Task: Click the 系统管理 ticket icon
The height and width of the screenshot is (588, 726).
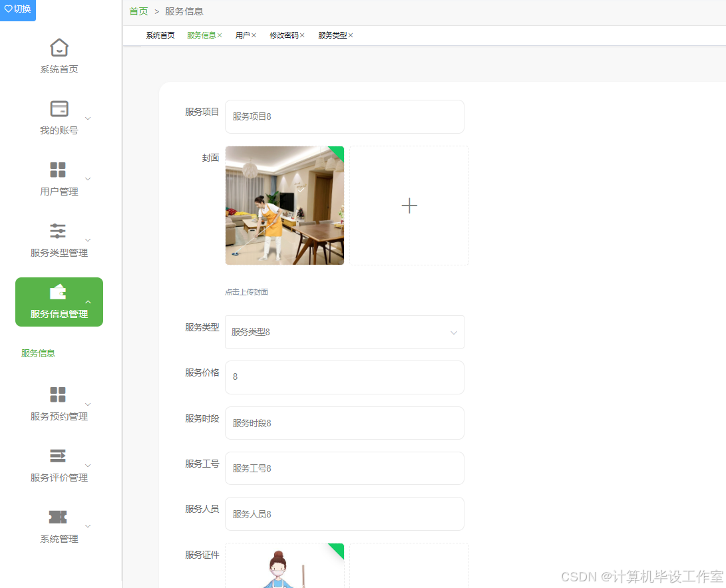Action: click(x=58, y=517)
